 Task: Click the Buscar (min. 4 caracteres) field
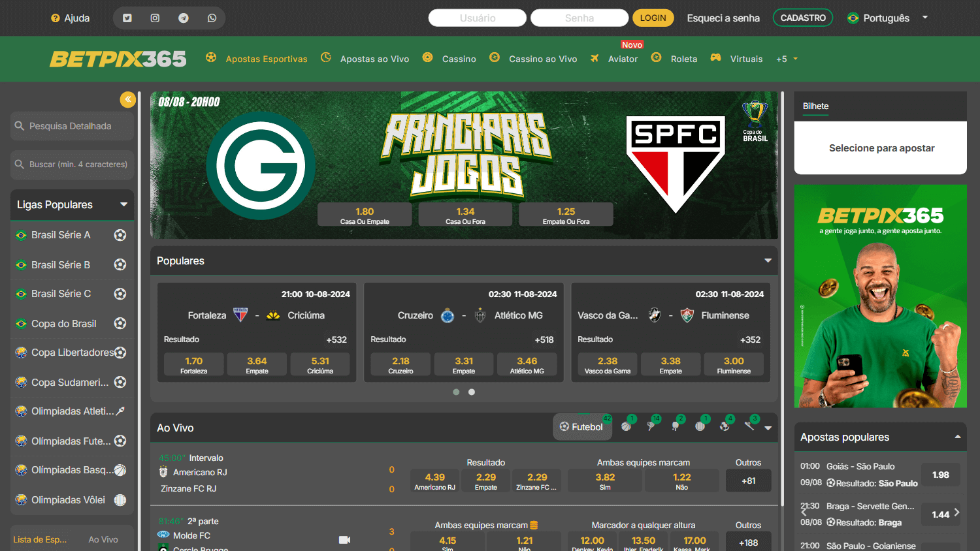pyautogui.click(x=72, y=165)
